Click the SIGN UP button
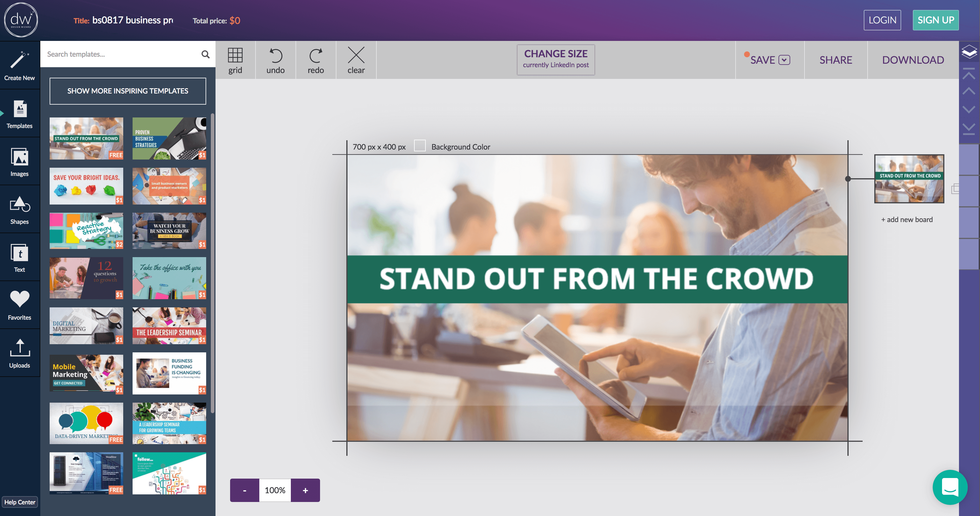The width and height of the screenshot is (980, 516). [935, 20]
